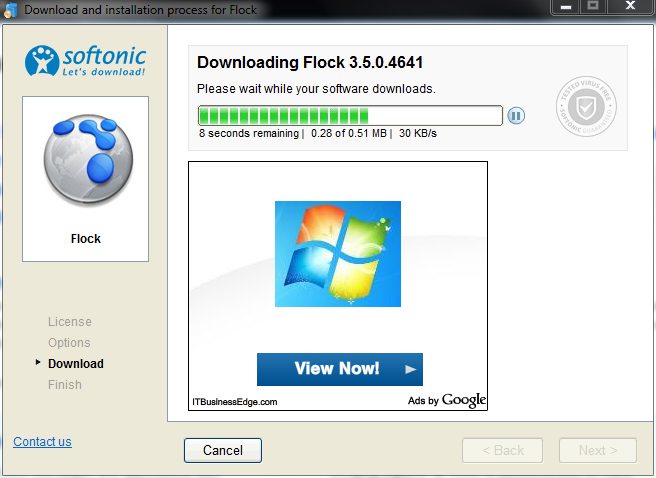
Task: Click the Tested Virus Free guarantee seal
Action: (x=586, y=106)
